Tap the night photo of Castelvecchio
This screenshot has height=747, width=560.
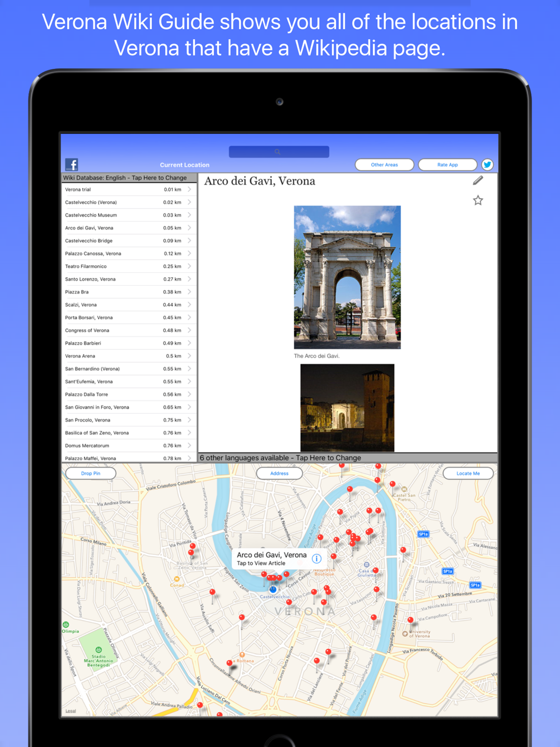pyautogui.click(x=347, y=408)
